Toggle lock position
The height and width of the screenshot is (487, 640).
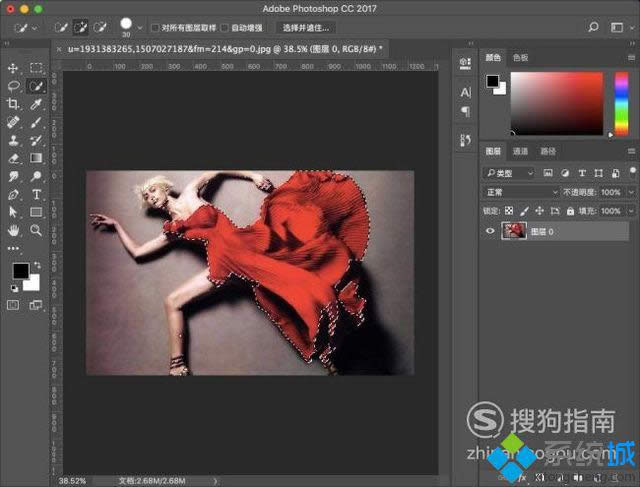click(540, 211)
